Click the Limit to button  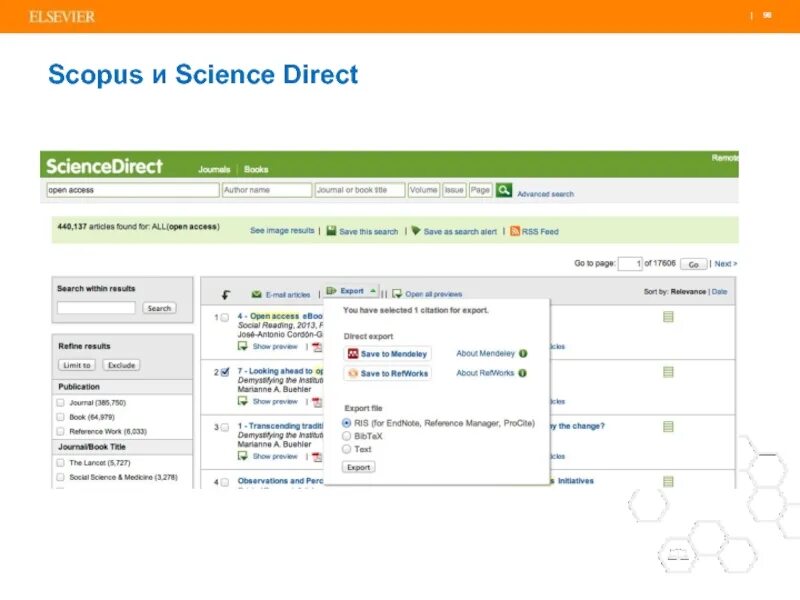tap(77, 365)
